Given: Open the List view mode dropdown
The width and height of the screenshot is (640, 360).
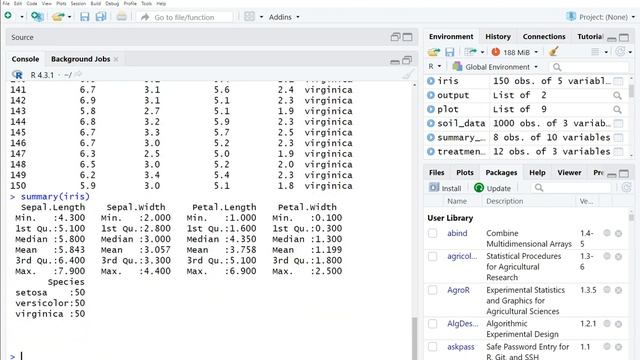Looking at the screenshot, I should click(600, 52).
